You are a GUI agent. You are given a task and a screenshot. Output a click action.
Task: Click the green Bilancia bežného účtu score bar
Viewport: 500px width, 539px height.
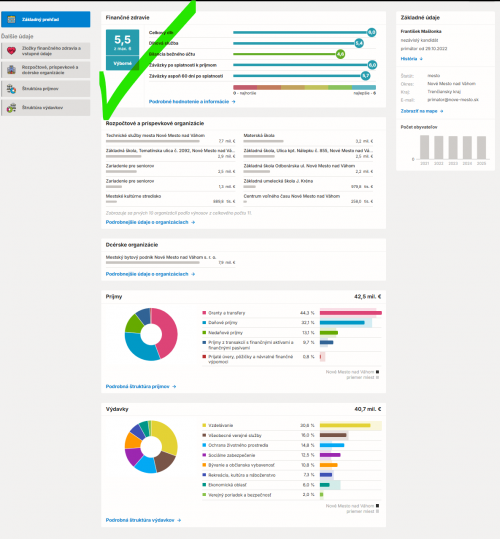pyautogui.click(x=289, y=54)
